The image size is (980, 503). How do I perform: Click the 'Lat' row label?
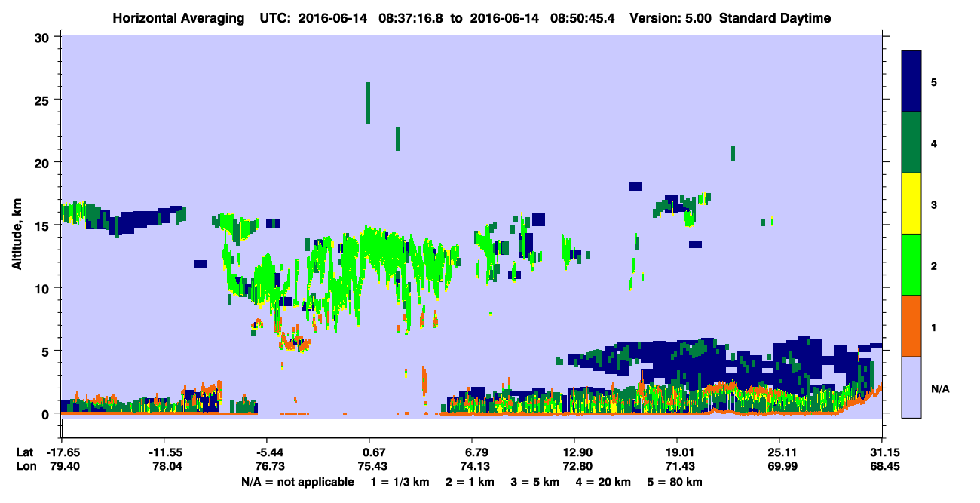pos(25,452)
